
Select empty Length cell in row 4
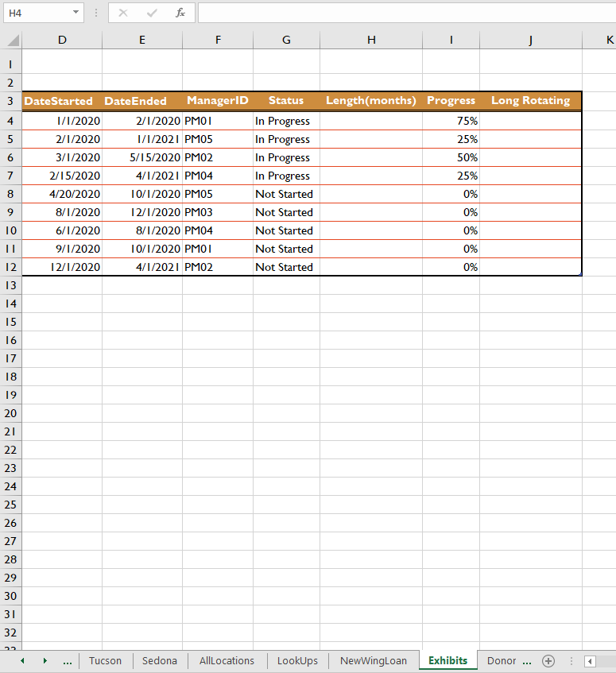371,121
